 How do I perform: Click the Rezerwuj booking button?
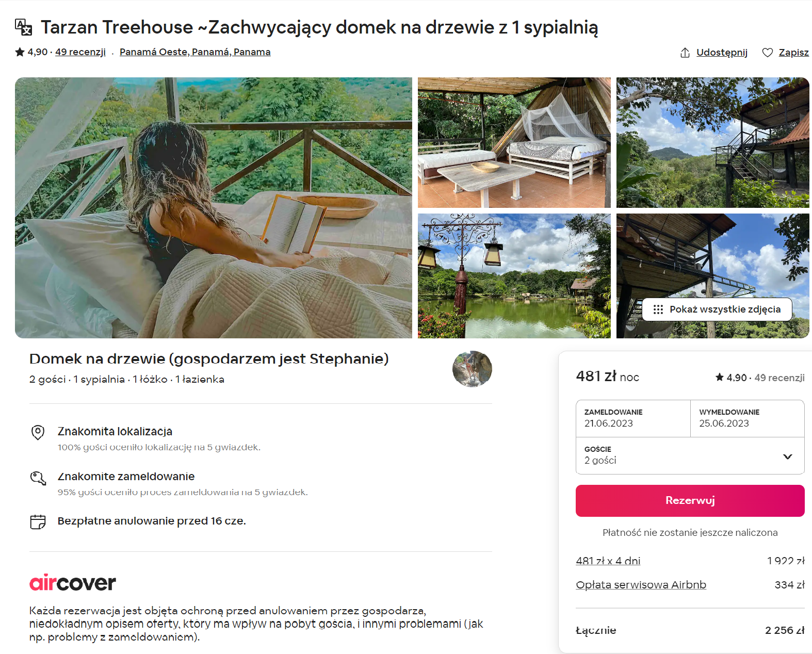[690, 500]
